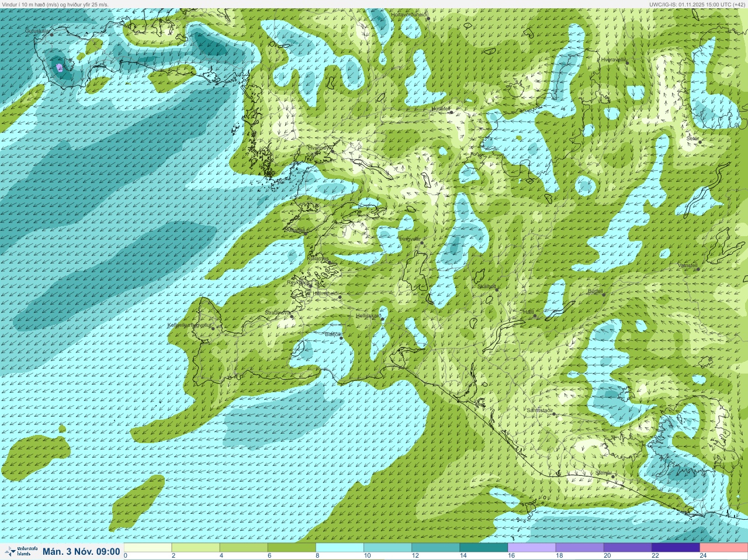Click the Setur station label
Image resolution: width=748 pixels, height=560 pixels.
click(x=692, y=139)
